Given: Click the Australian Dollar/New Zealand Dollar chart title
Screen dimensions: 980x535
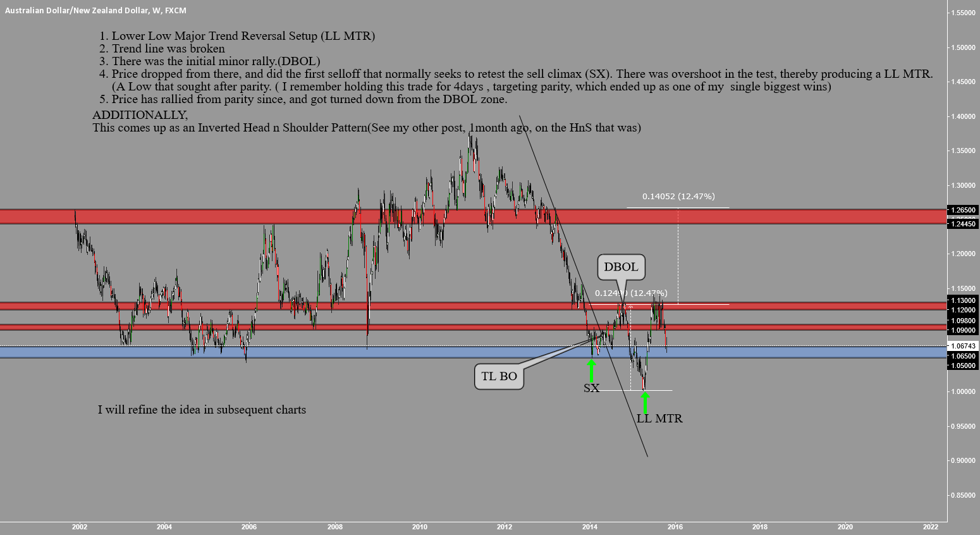Looking at the screenshot, I should (x=95, y=11).
